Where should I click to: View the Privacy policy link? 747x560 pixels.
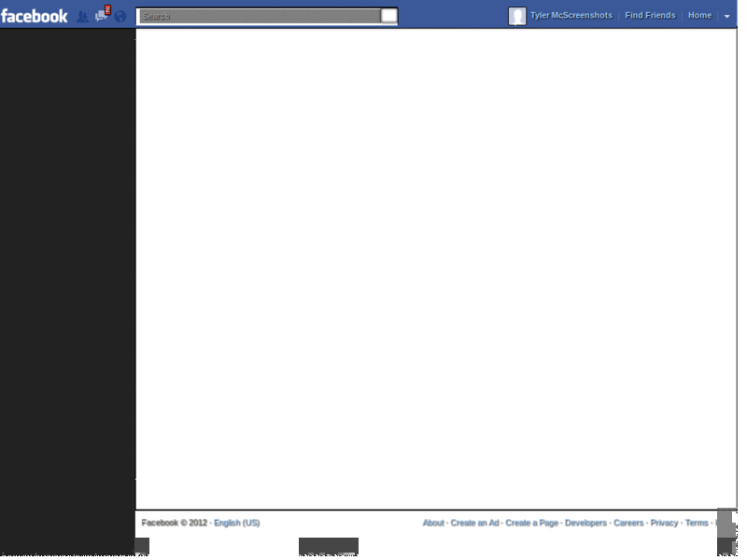coord(662,523)
